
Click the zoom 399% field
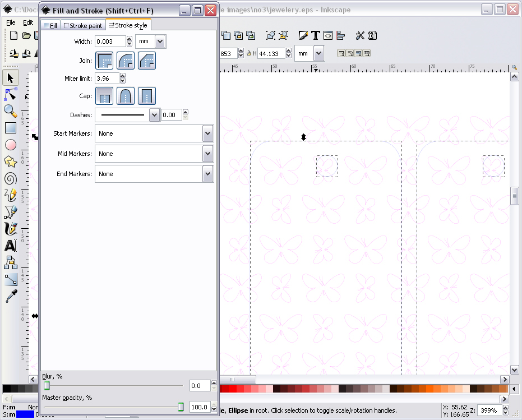[489, 410]
